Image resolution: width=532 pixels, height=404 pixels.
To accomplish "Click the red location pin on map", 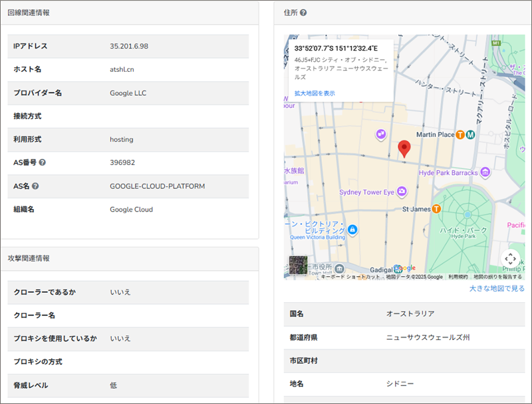I will [404, 148].
